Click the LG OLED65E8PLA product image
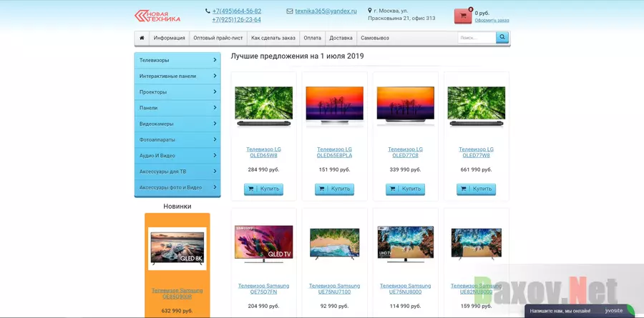644x318 pixels. coord(334,106)
